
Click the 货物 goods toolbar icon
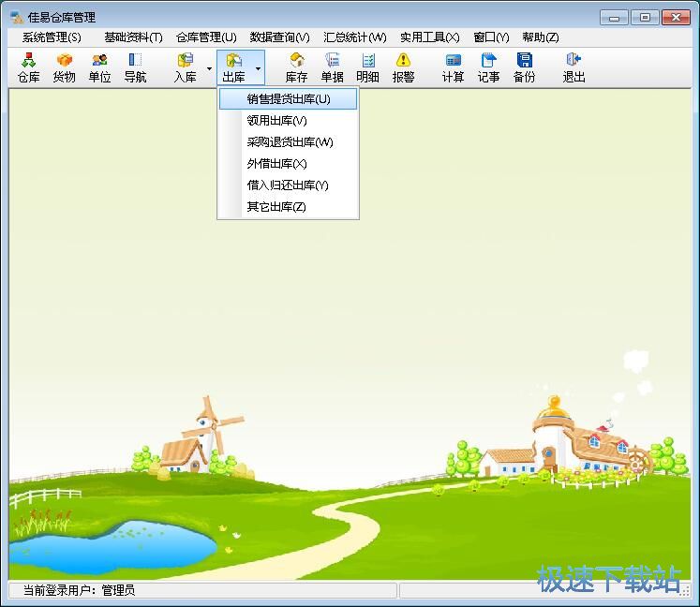coord(65,67)
